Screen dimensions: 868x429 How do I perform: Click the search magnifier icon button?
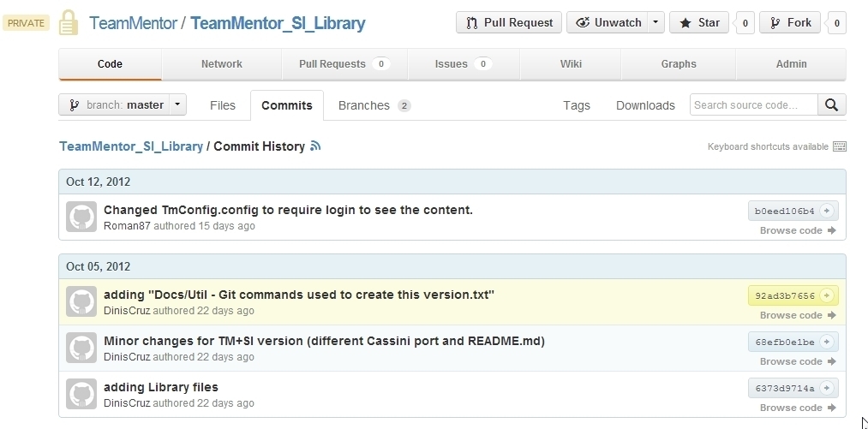click(x=831, y=105)
